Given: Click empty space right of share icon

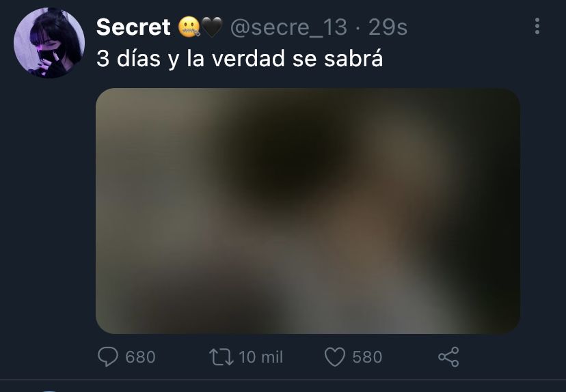Looking at the screenshot, I should tap(505, 356).
